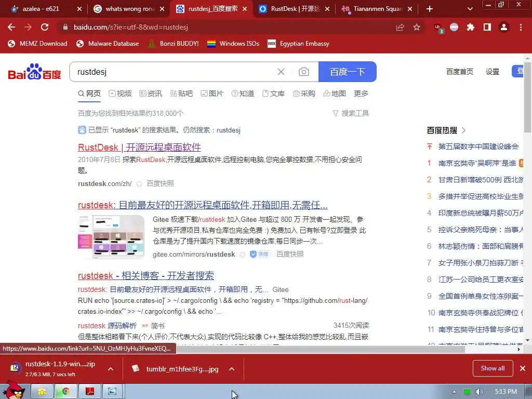Open the Windows ISOs bookmark
This screenshot has width=532, height=399.
click(233, 44)
